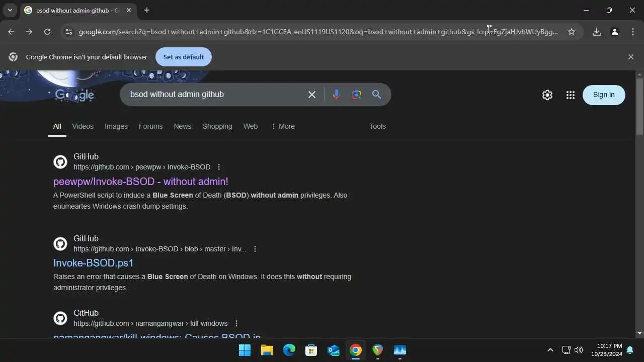This screenshot has height=362, width=644.
Task: Open more options for peewpw Invoke-BSOD result
Action: 219,167
